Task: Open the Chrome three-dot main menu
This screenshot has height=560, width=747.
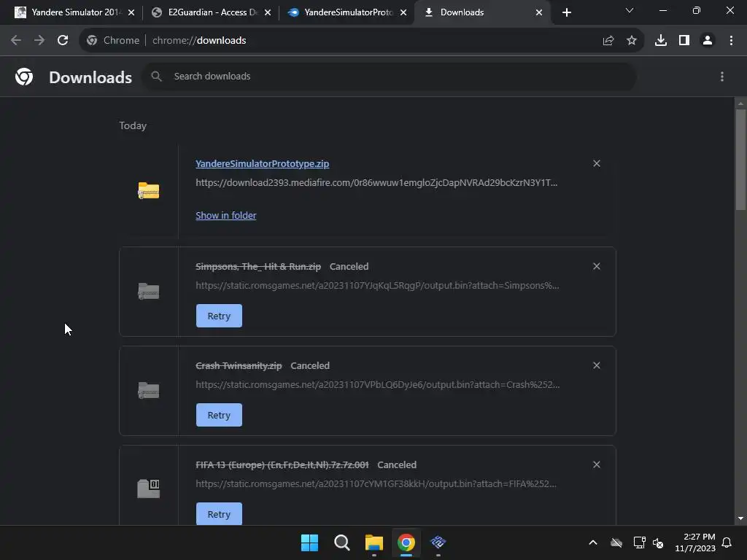Action: pos(731,41)
